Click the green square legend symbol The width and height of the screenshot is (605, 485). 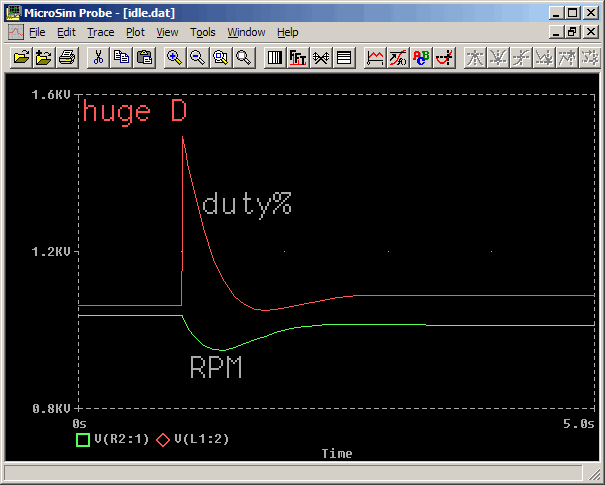pyautogui.click(x=83, y=439)
